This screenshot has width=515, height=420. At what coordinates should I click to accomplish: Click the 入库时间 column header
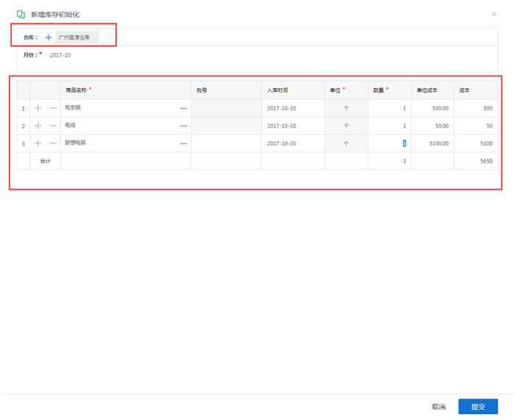293,90
